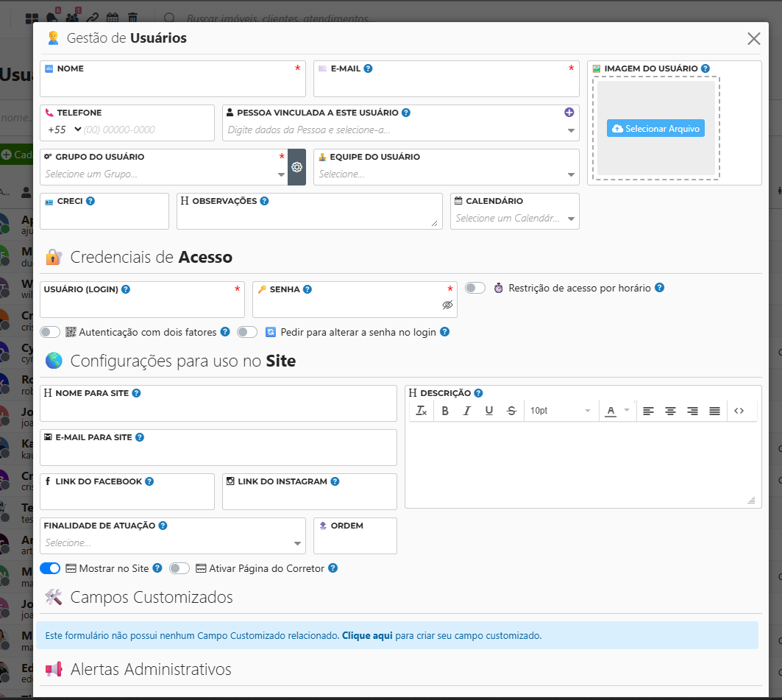782x700 pixels.
Task: Open source code view in Descrição editor
Action: click(x=739, y=411)
